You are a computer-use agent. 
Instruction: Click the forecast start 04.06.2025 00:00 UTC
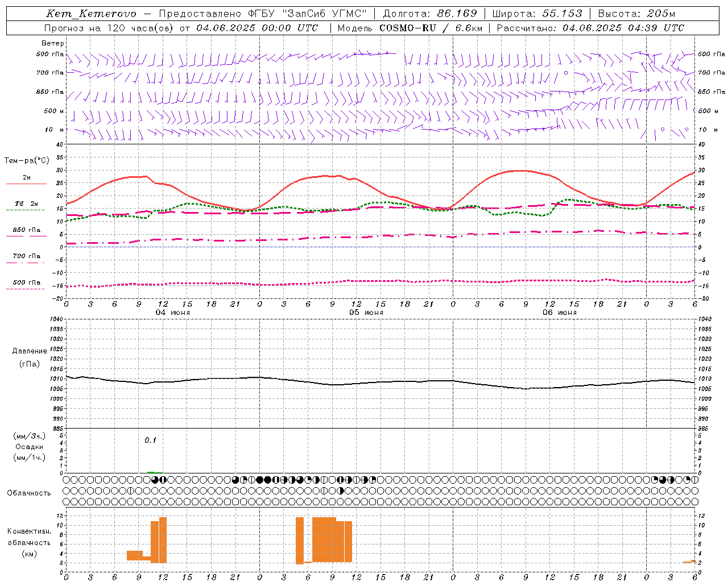point(257,28)
